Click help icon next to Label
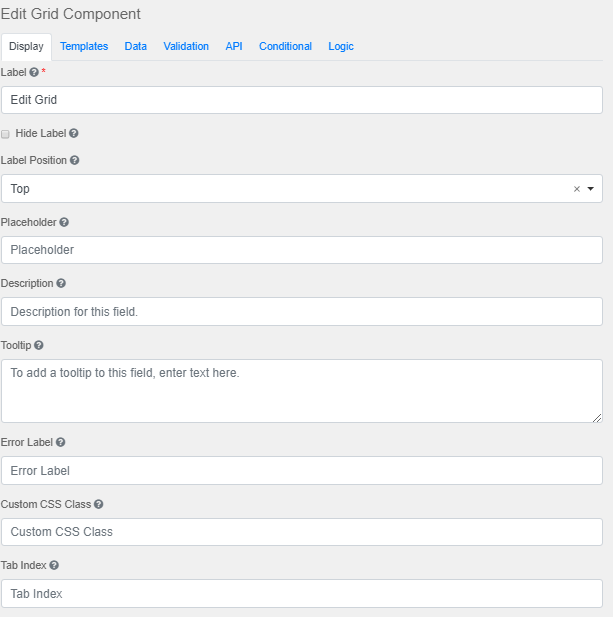This screenshot has height=617, width=613. 34,72
